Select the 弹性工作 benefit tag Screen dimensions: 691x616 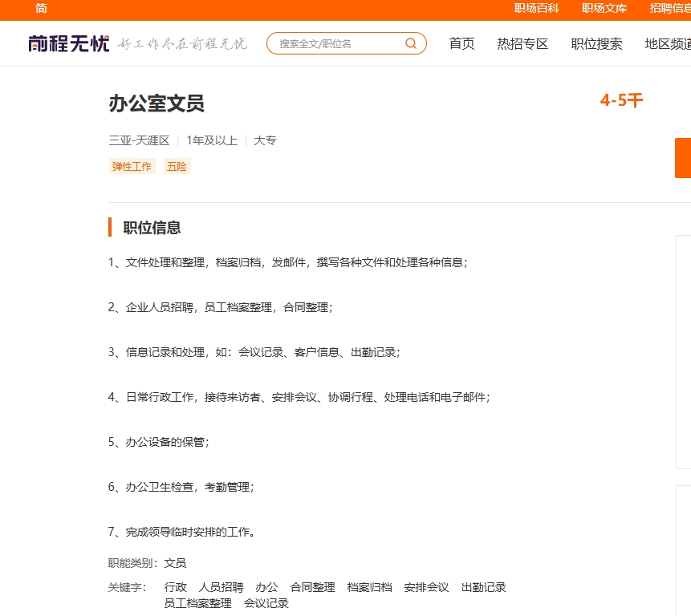click(x=132, y=166)
